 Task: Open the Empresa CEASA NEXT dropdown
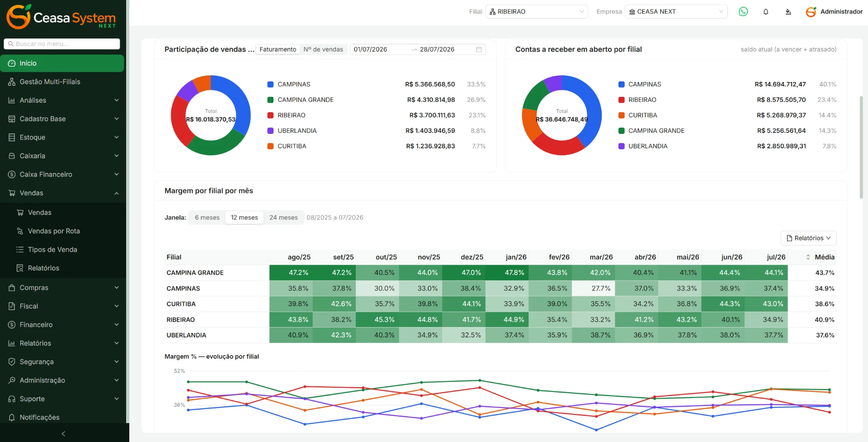676,12
